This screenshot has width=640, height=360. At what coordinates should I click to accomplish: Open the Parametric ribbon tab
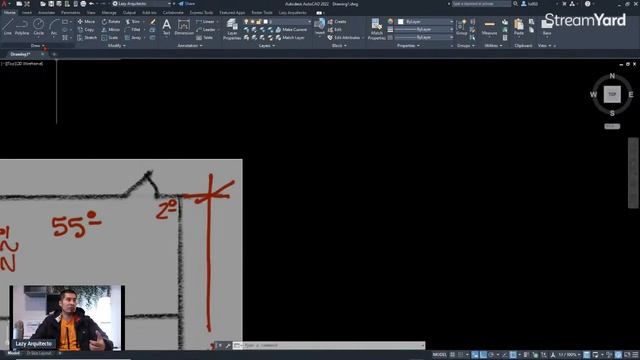pyautogui.click(x=70, y=13)
